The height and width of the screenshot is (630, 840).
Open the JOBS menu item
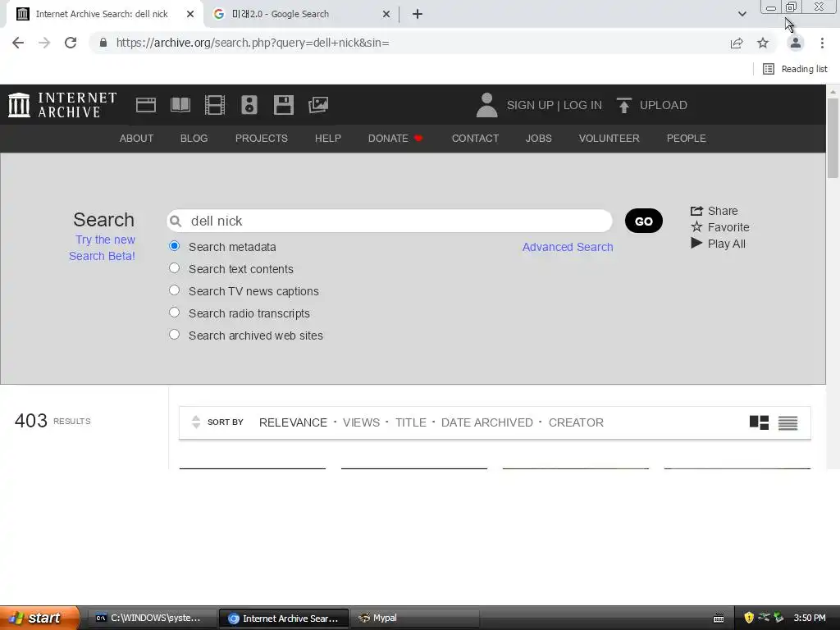click(x=538, y=138)
